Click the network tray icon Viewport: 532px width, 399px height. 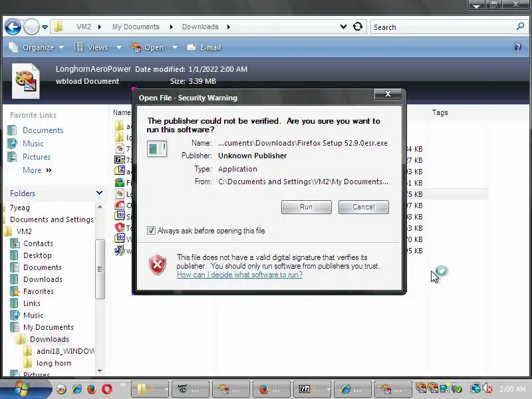(475, 388)
